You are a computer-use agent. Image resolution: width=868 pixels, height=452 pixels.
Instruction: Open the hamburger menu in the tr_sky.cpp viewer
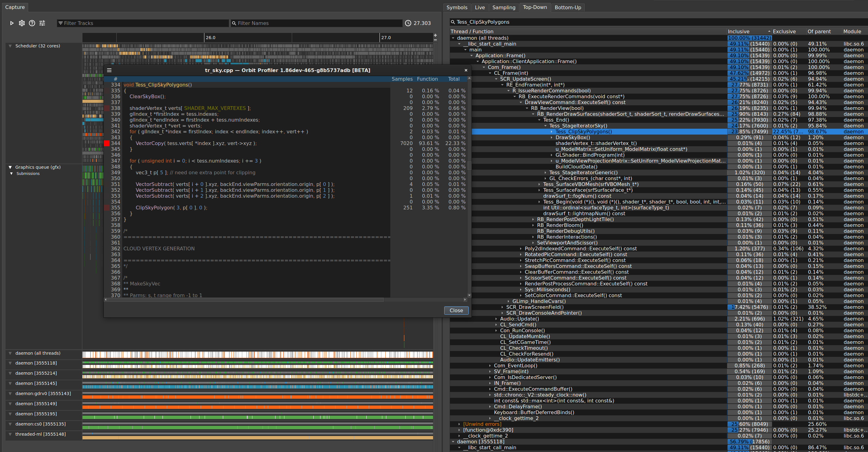109,70
